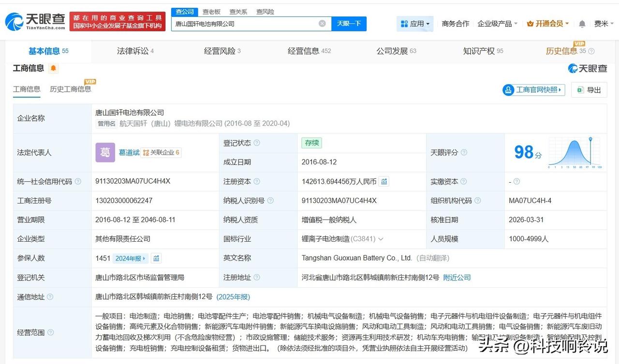Switch to the 公司发展 tab

point(397,51)
